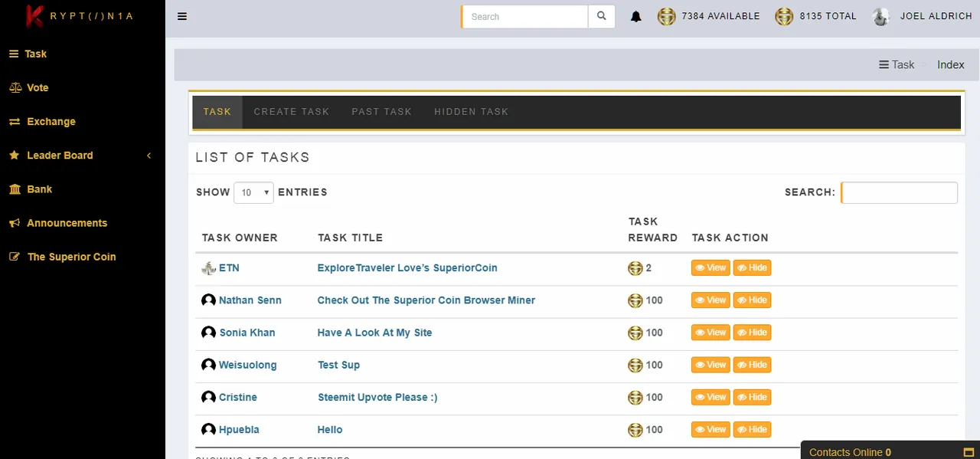Open the Sonia Khan owner link

(247, 333)
